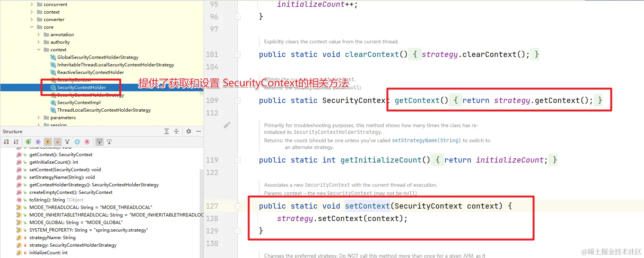Open Structure panel settings gear

(189, 131)
